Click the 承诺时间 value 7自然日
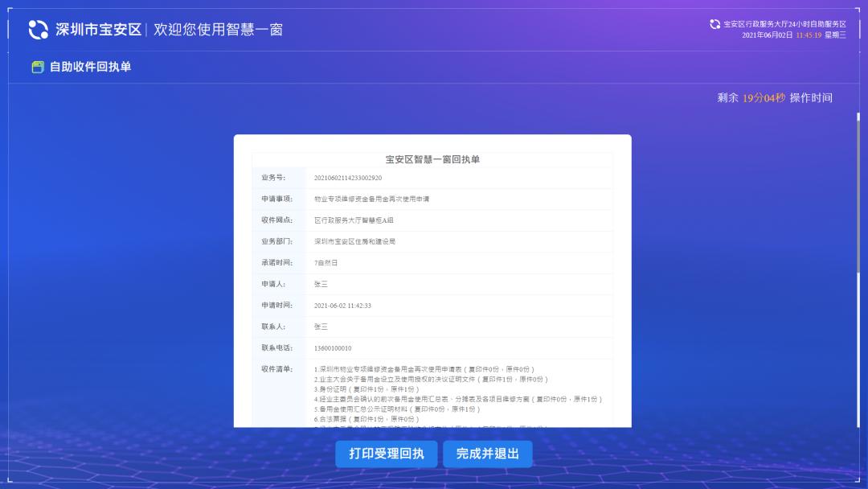This screenshot has height=489, width=868. [x=325, y=263]
